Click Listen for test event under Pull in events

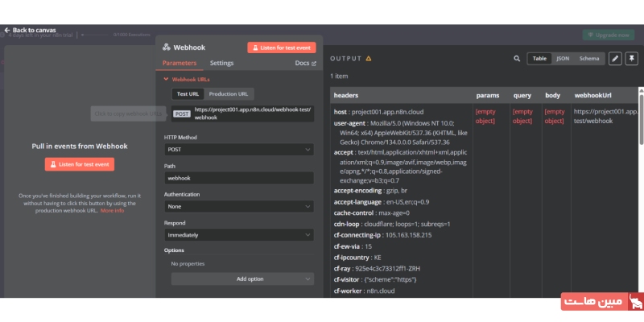pyautogui.click(x=80, y=164)
